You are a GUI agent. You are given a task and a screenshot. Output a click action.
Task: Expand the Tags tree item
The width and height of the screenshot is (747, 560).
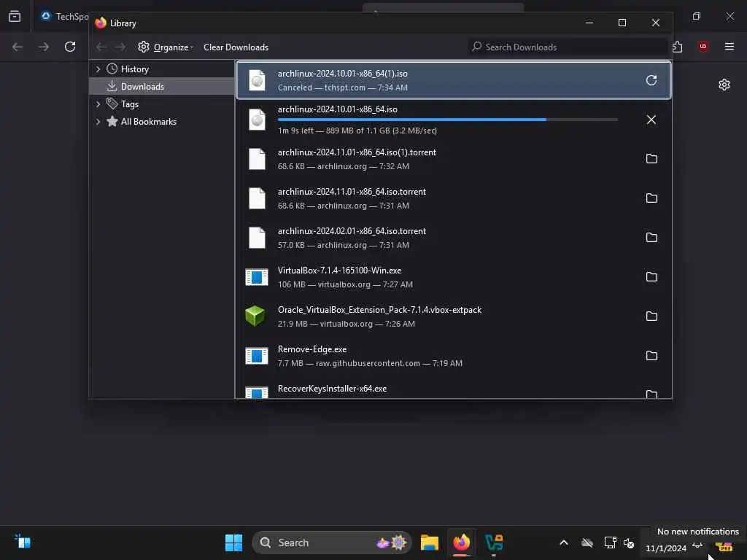(x=98, y=104)
